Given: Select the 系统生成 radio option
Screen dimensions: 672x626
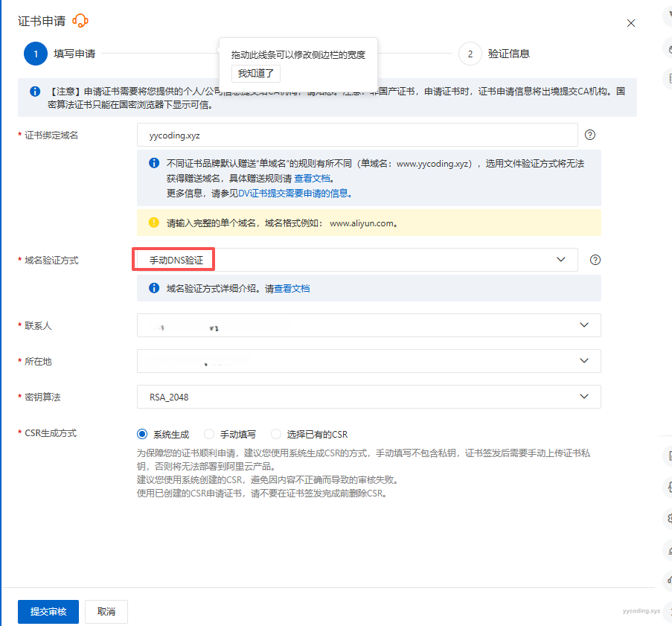Looking at the screenshot, I should pyautogui.click(x=143, y=434).
